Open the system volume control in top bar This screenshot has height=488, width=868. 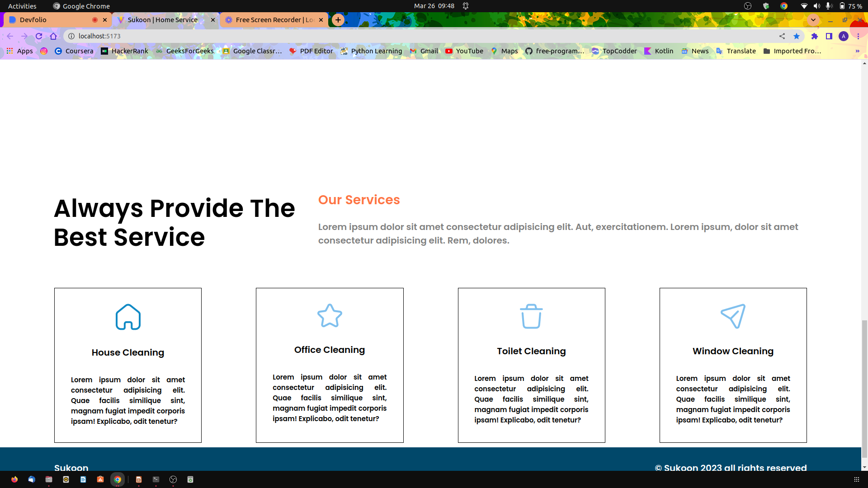click(816, 6)
